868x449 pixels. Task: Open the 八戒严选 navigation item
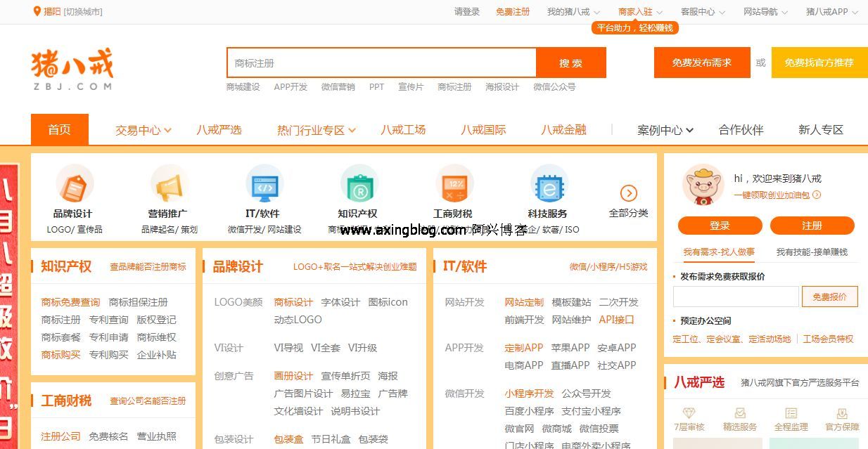coord(219,130)
